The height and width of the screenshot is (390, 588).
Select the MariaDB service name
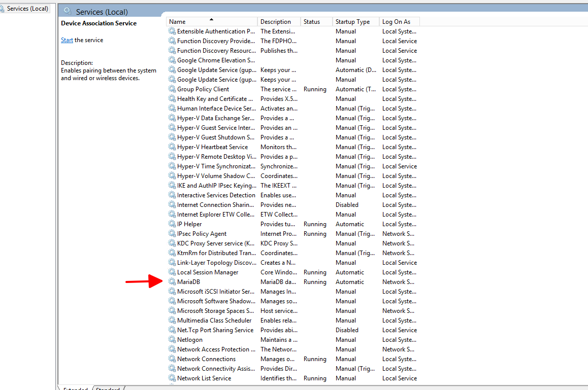(x=188, y=282)
